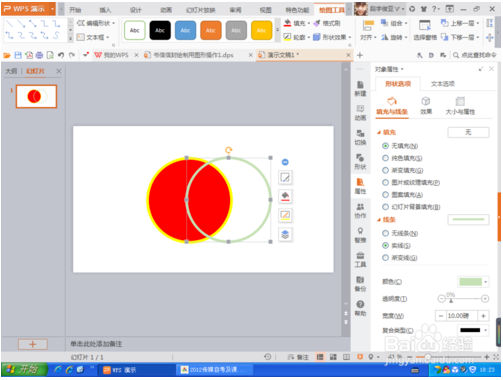Click the undo arrow icon
Image resolution: width=503 pixels, height=380 pixels.
click(x=61, y=55)
